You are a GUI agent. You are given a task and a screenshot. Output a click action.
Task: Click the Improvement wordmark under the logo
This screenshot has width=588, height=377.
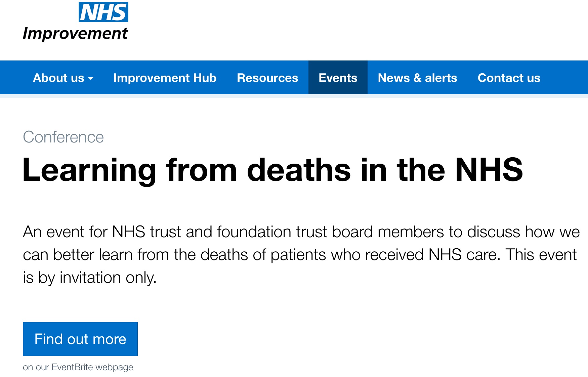75,34
